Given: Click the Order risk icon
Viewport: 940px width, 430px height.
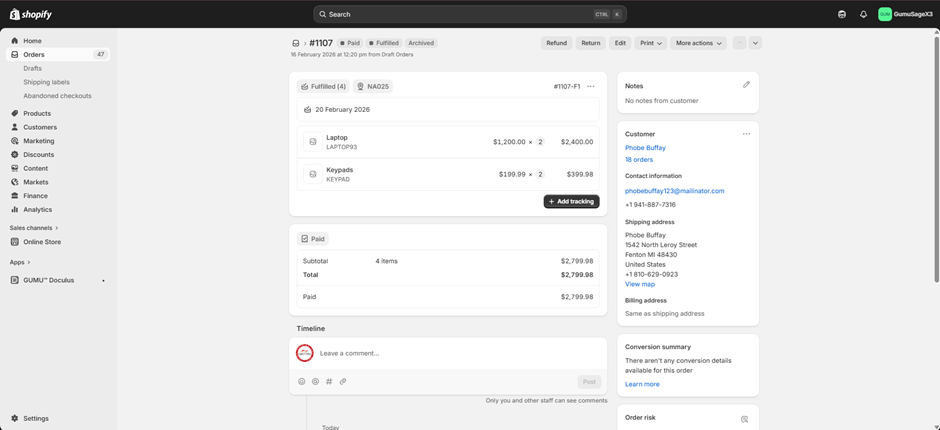Looking at the screenshot, I should click(744, 419).
